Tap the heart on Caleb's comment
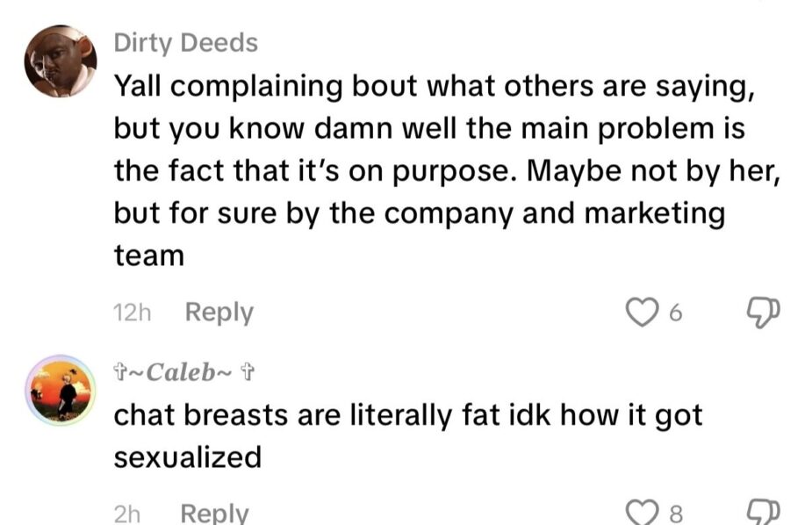Viewport: 812px width, 525px height. [642, 513]
